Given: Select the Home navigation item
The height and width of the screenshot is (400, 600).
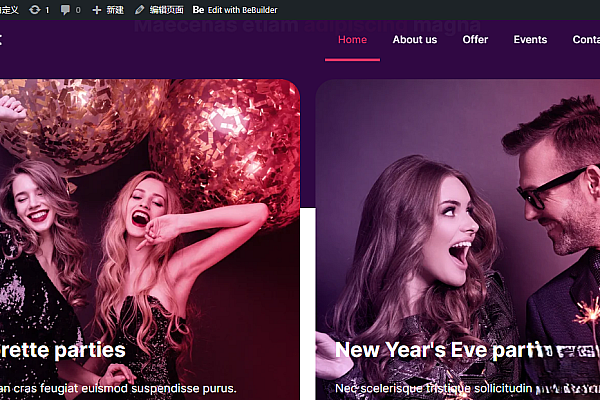Looking at the screenshot, I should click(352, 40).
